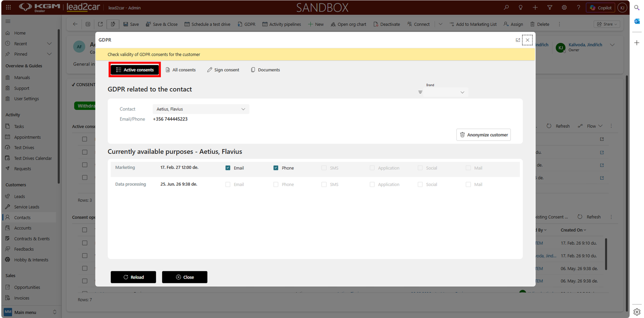Click the Reload button

tap(133, 277)
